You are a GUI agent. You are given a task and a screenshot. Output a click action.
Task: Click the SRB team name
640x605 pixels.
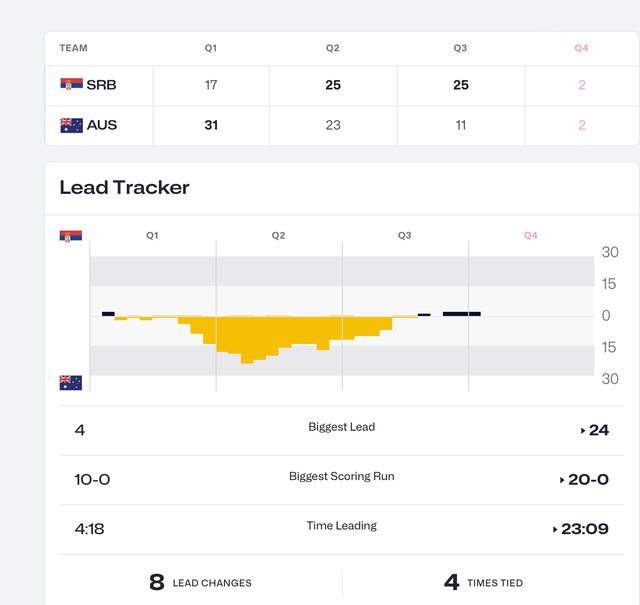[101, 85]
